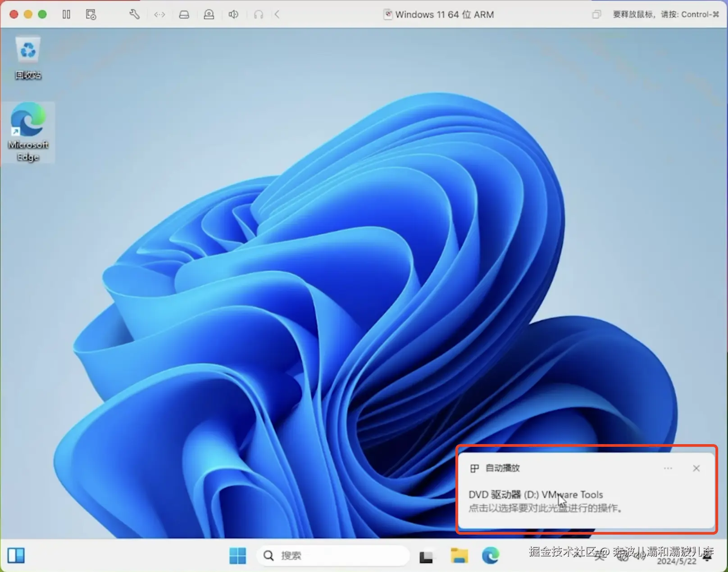Select the Microsoft Edge desktop shortcut
728x572 pixels.
point(28,132)
